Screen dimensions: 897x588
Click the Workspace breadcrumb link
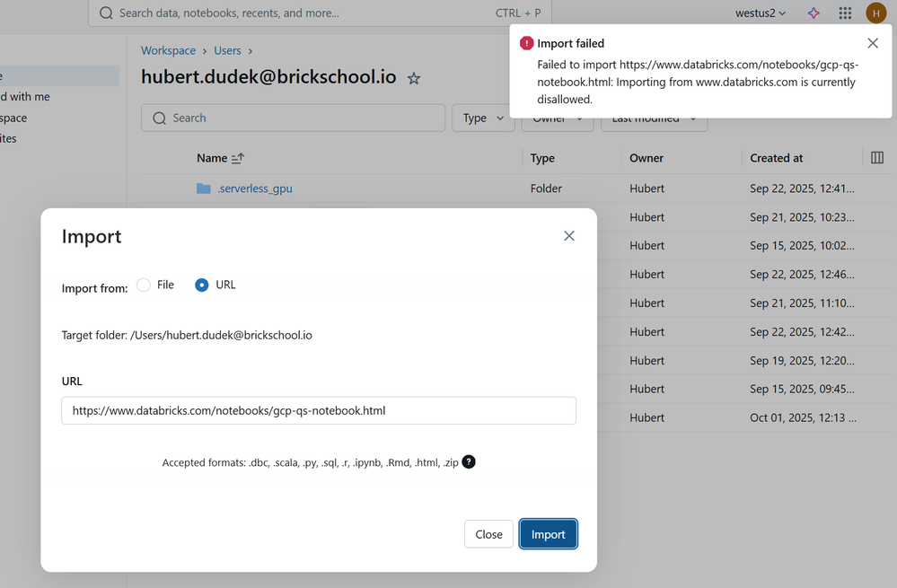pyautogui.click(x=168, y=51)
